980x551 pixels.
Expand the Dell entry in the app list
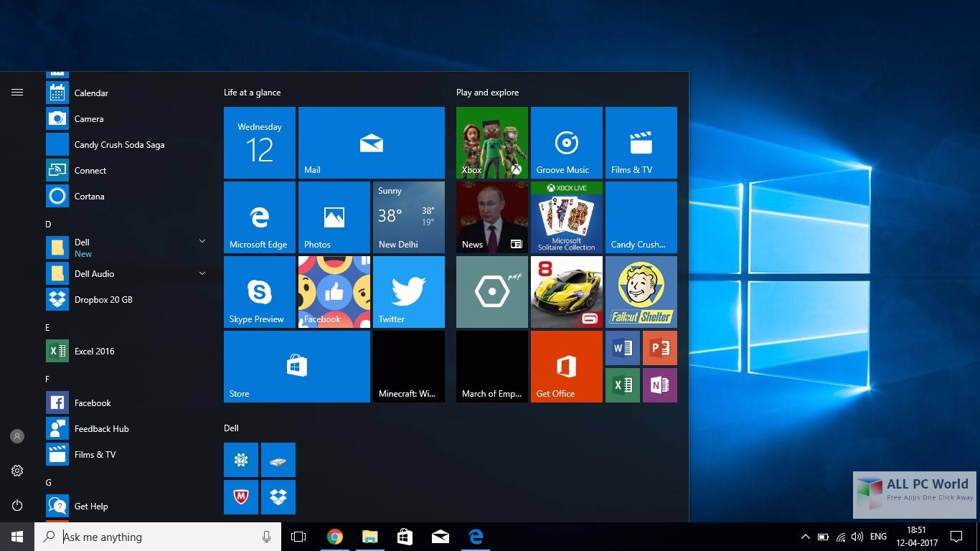click(x=202, y=241)
